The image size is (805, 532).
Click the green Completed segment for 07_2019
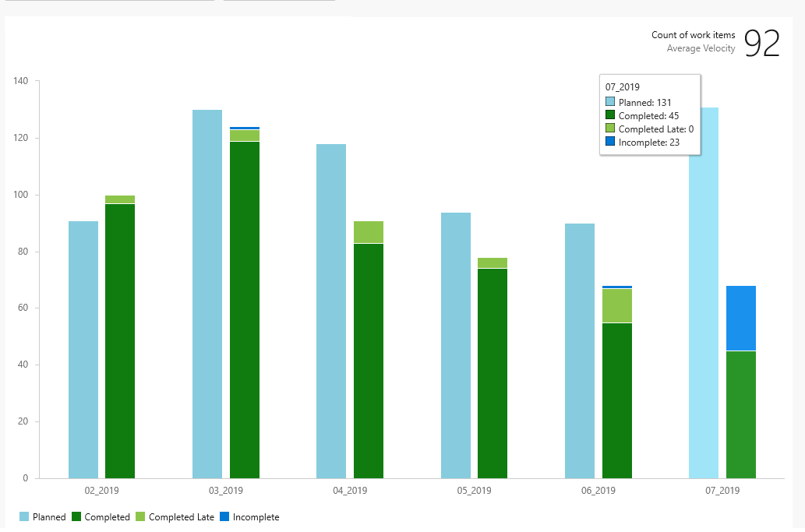point(741,415)
